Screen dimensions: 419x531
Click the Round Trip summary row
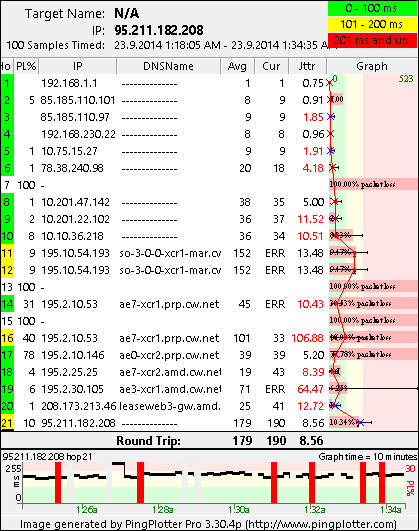(x=209, y=441)
